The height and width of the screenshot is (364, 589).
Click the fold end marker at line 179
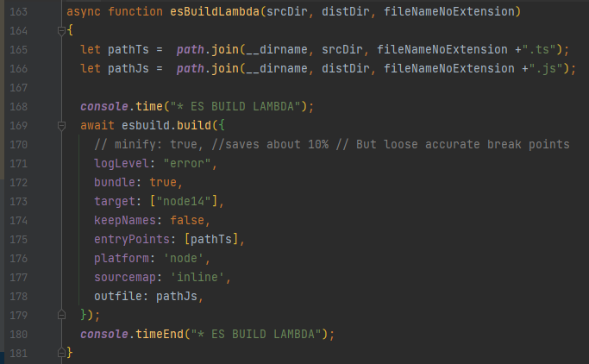tap(61, 315)
